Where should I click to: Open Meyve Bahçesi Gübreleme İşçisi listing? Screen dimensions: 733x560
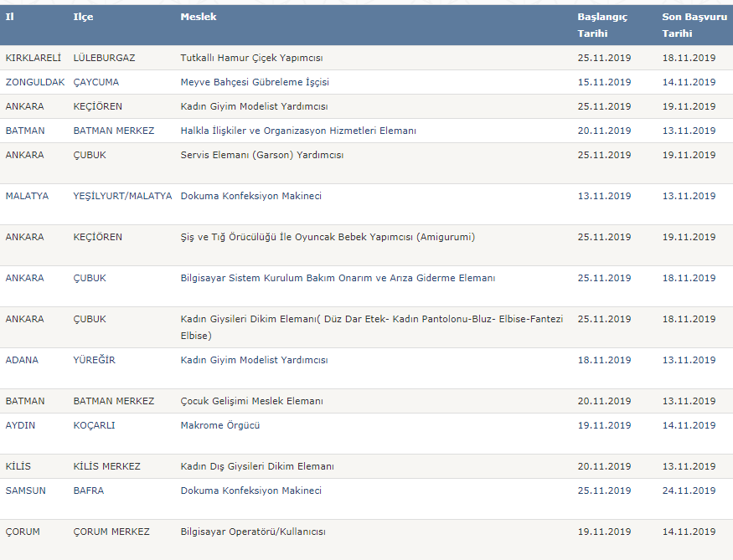(x=255, y=82)
